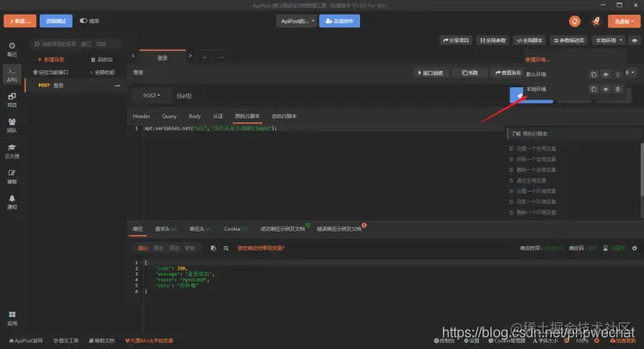Increase font size with plus icon

click(597, 340)
